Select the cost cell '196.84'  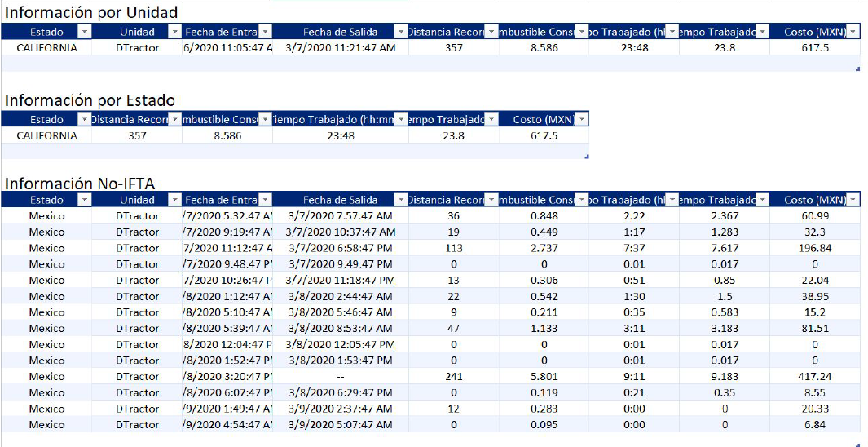(x=815, y=248)
